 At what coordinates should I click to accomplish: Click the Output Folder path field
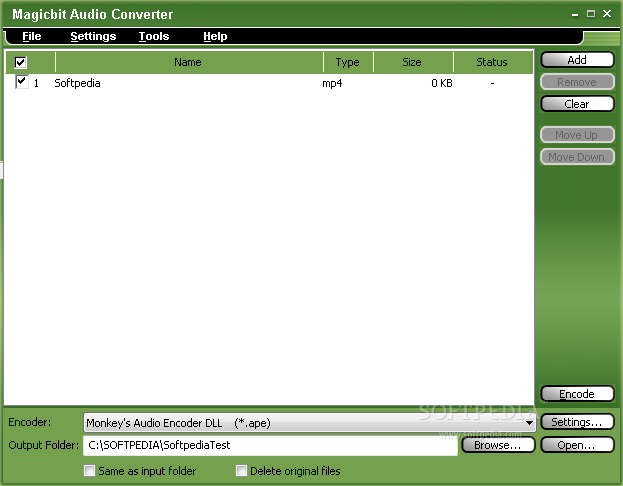270,445
